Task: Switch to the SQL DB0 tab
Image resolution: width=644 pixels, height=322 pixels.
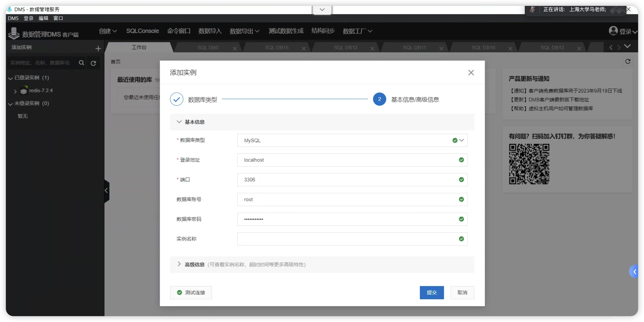Action: coord(208,47)
